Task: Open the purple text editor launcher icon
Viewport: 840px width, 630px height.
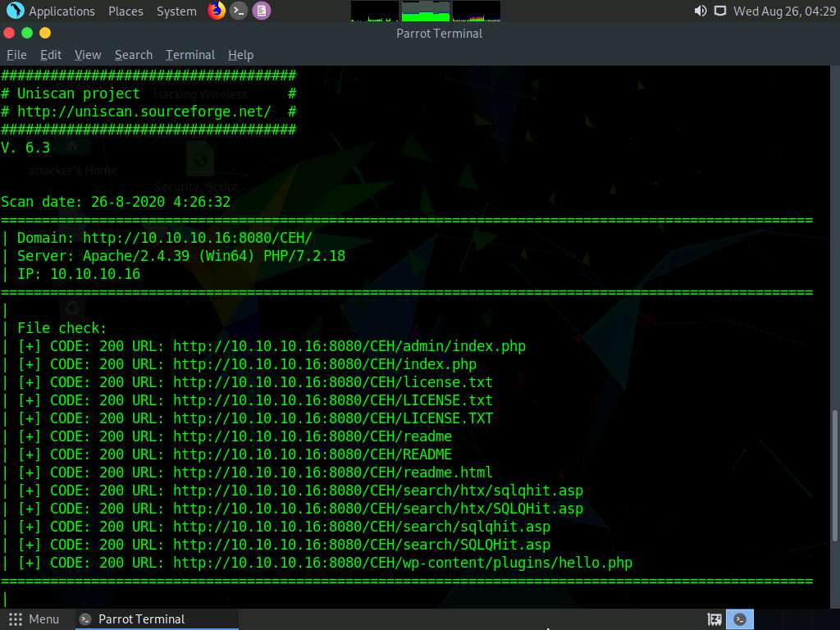Action: click(x=262, y=11)
